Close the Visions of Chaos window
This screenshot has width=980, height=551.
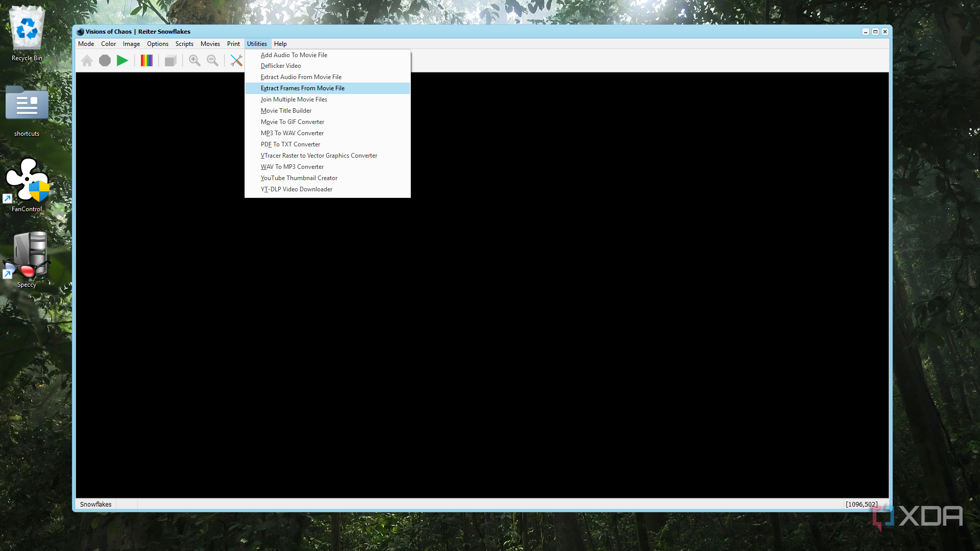coord(885,32)
